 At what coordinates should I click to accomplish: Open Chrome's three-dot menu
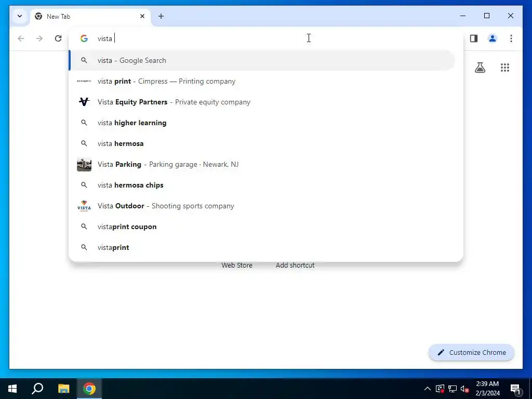511,38
